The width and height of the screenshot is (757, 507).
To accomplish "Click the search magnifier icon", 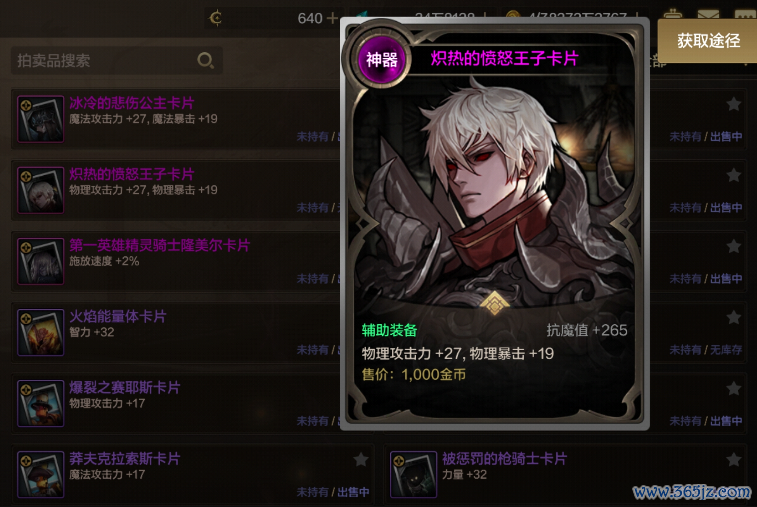I will coord(206,60).
